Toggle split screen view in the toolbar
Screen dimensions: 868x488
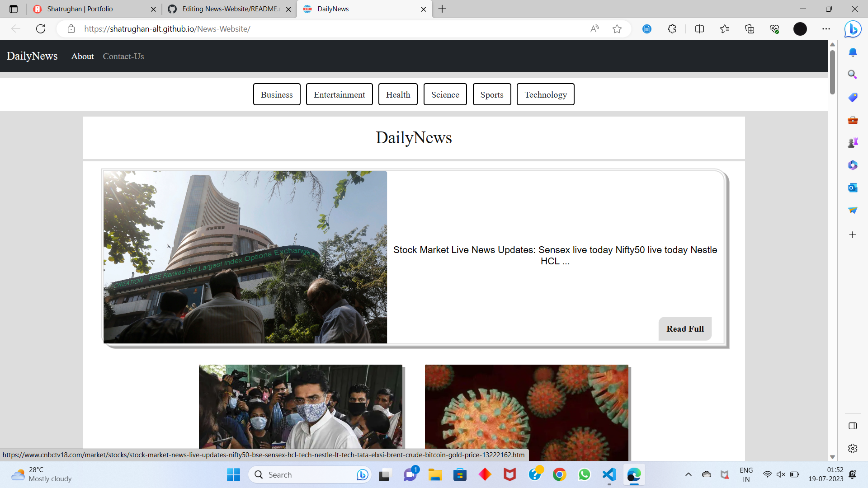(x=699, y=28)
